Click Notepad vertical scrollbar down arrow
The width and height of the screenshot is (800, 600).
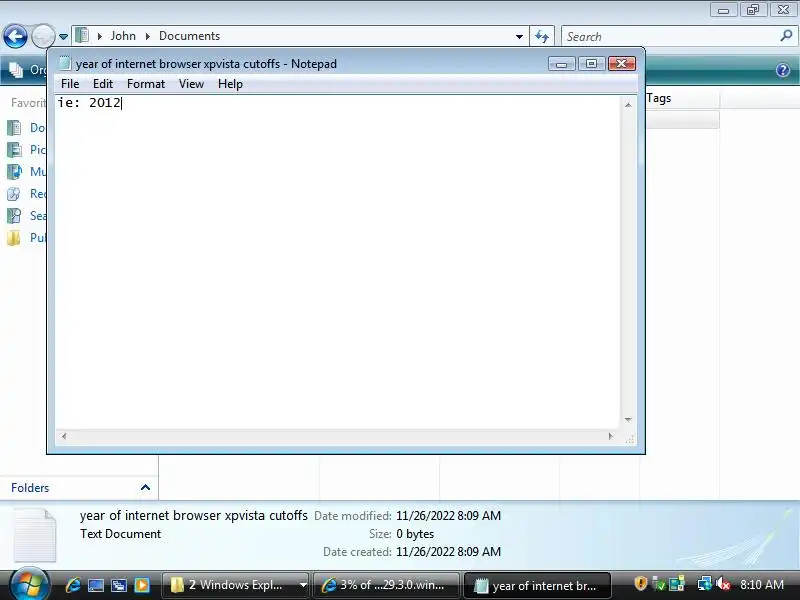[628, 419]
